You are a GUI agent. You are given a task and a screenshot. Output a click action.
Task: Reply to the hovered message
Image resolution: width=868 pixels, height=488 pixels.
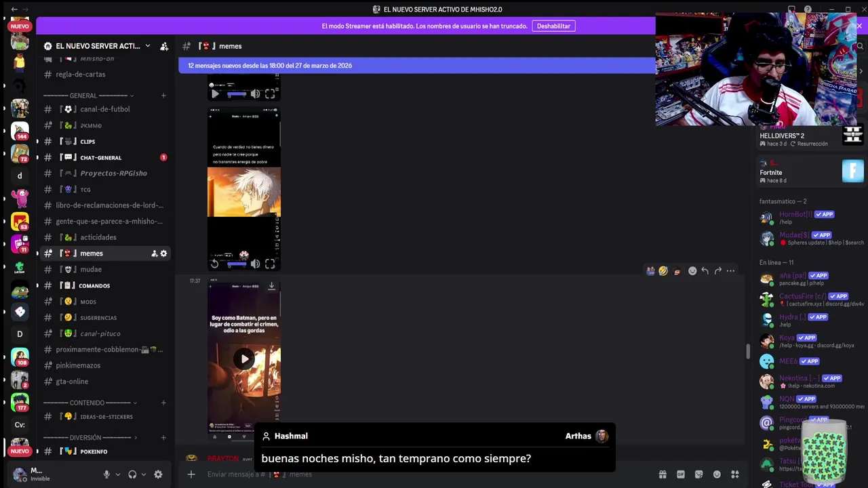click(x=705, y=271)
